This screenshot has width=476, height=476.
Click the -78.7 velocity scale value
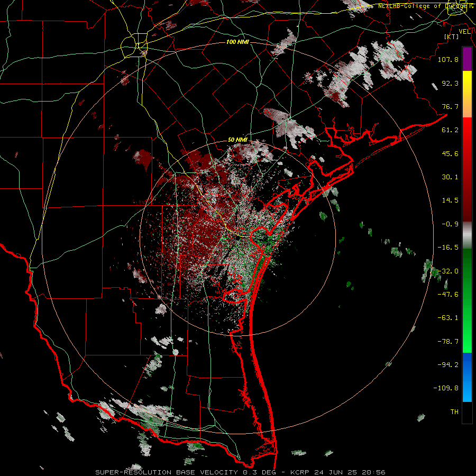[448, 341]
